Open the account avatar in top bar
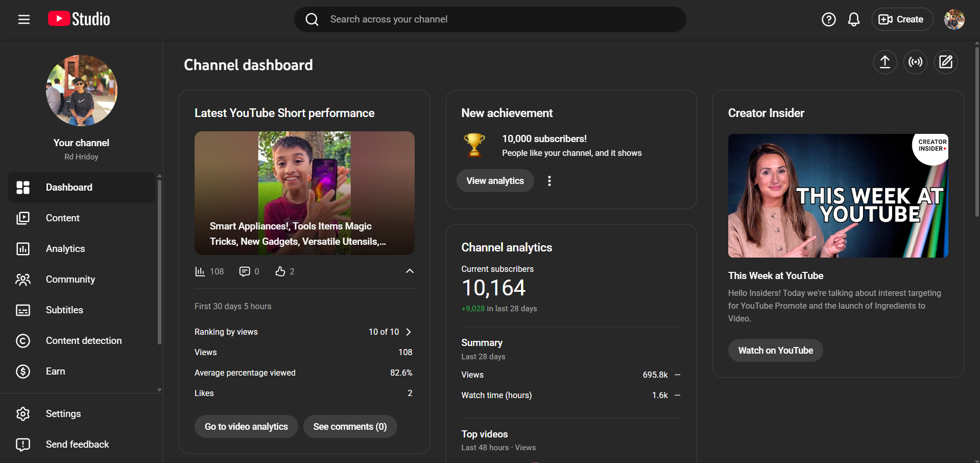 954,19
